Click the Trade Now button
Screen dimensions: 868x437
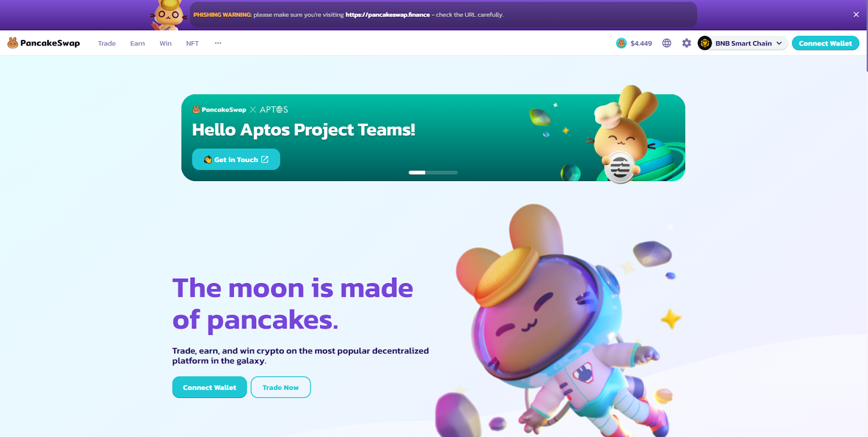point(280,387)
